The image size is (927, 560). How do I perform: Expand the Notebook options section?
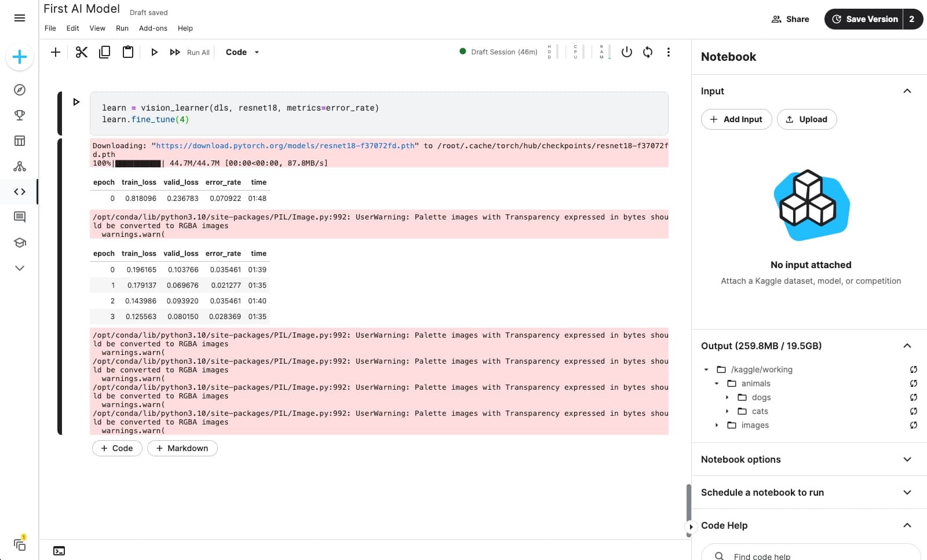(x=907, y=459)
